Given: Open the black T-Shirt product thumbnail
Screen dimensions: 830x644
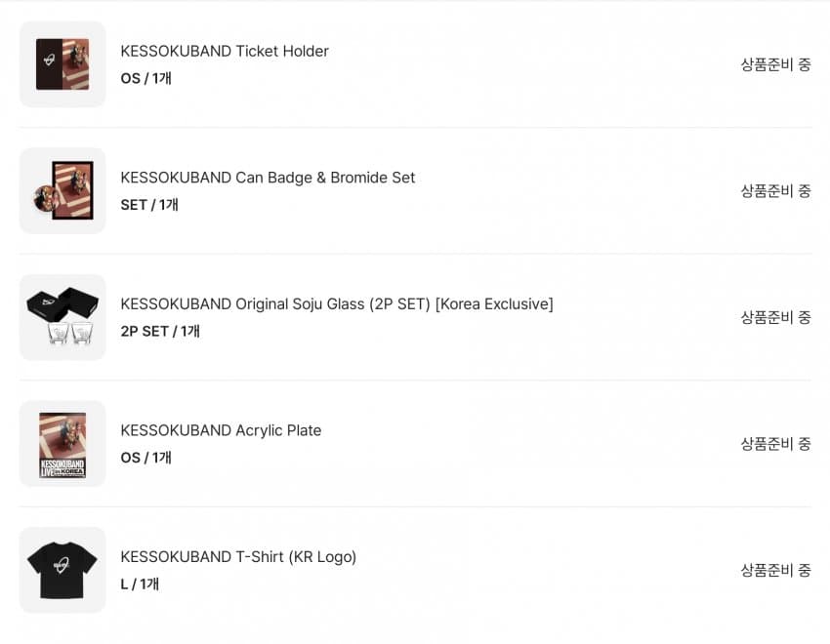Looking at the screenshot, I should tap(62, 570).
